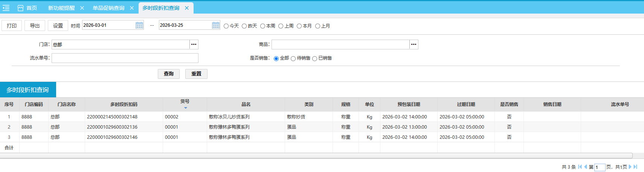Close the 多时段折扣查询 tab
The width and height of the screenshot is (644, 172).
187,8
